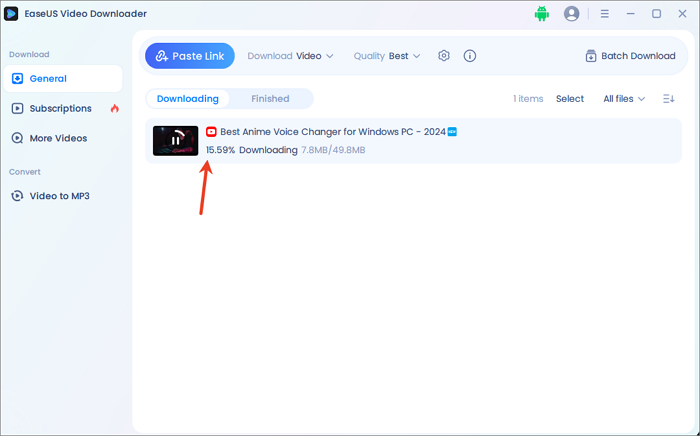
Task: Maximize the EaseUS window
Action: 656,14
